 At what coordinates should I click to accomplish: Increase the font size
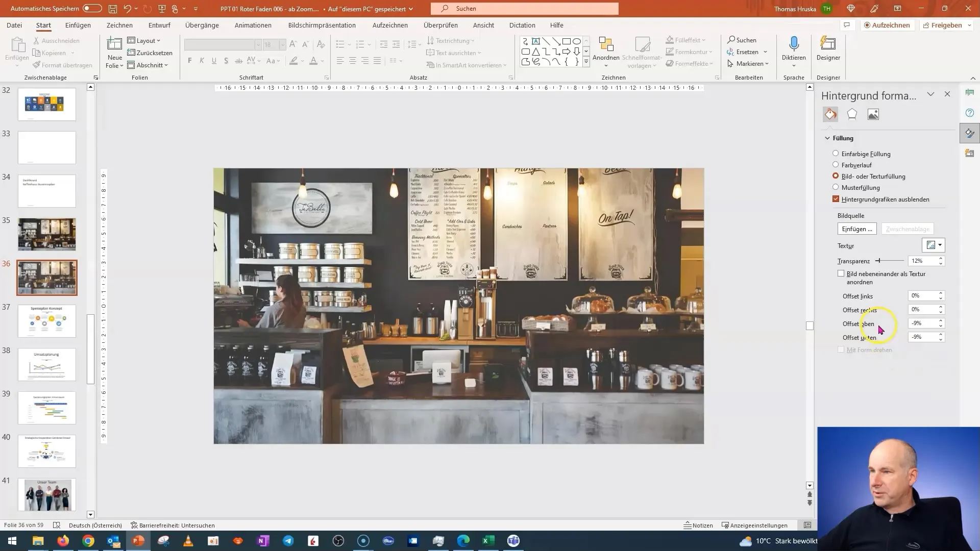293,45
